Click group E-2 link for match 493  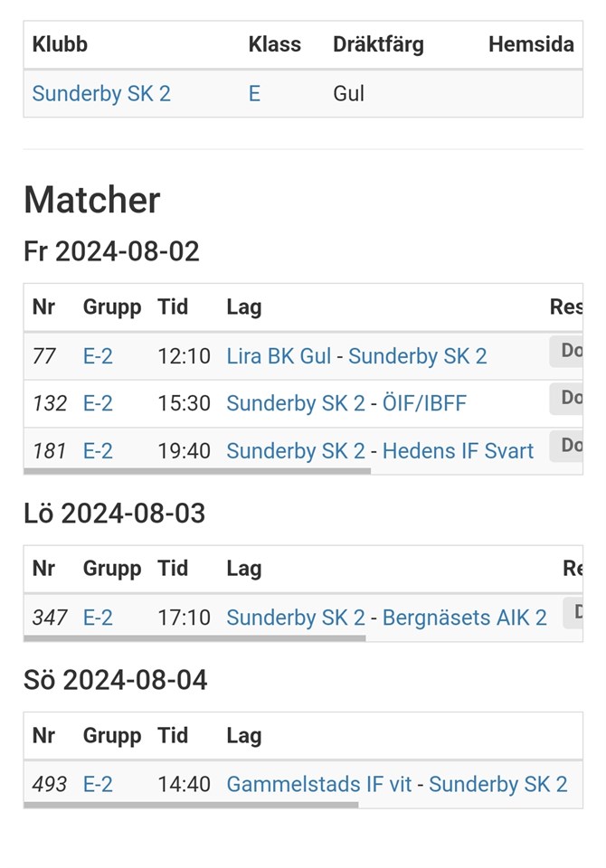coord(98,784)
